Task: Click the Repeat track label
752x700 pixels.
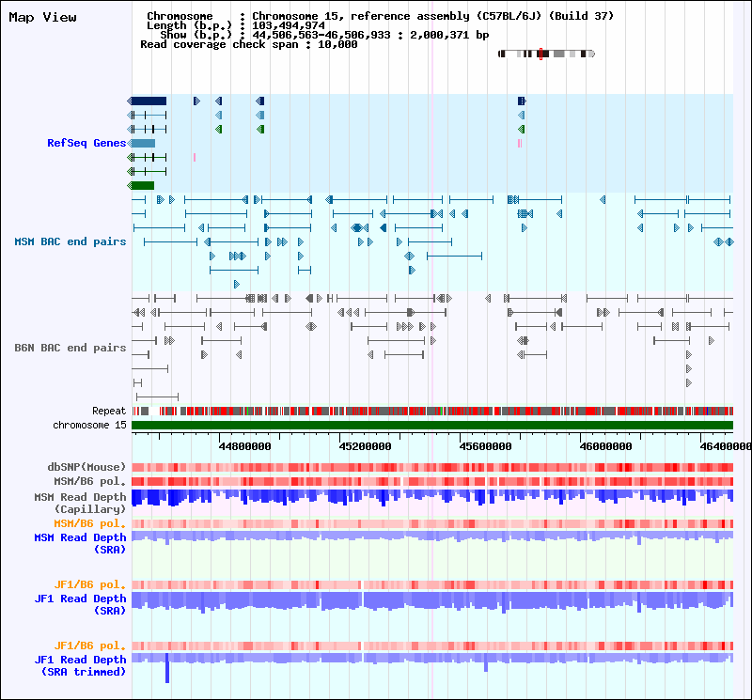Action: 109,411
